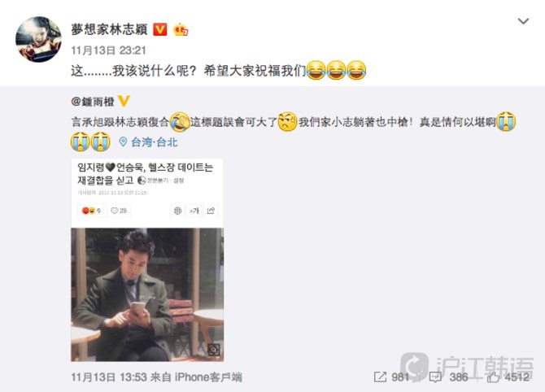Viewport: 545px width, 392px height.
Task: Click the globe translate icon in article
Action: coord(177,211)
